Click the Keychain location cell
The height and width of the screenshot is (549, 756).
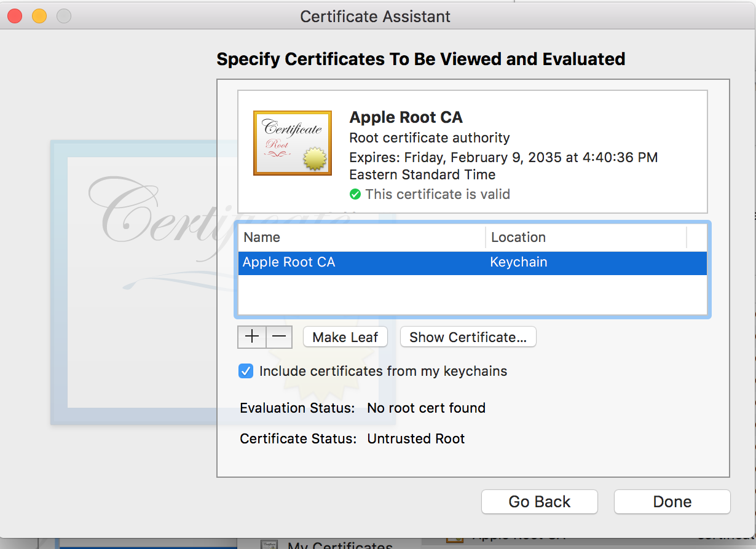(519, 262)
